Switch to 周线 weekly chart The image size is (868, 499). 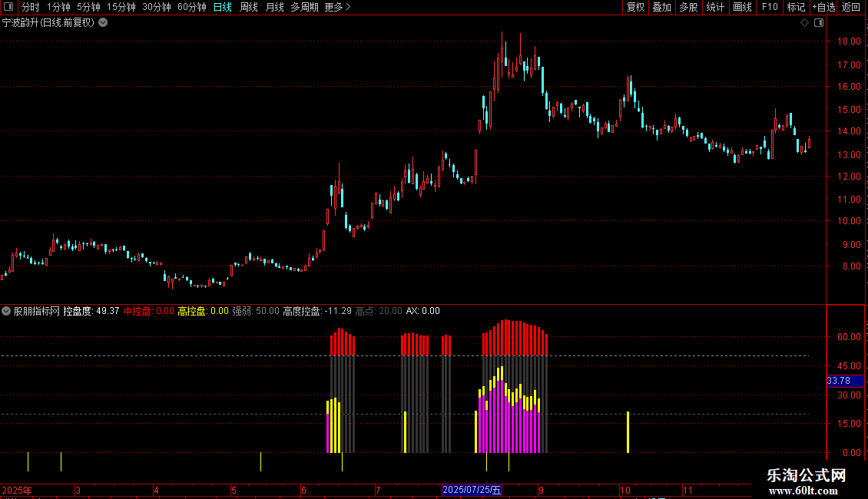pyautogui.click(x=249, y=7)
